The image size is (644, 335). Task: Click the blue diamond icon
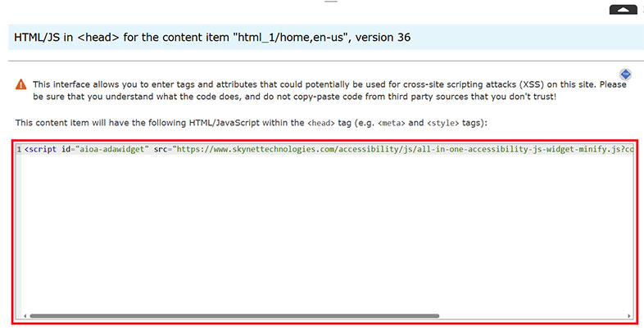pyautogui.click(x=624, y=74)
